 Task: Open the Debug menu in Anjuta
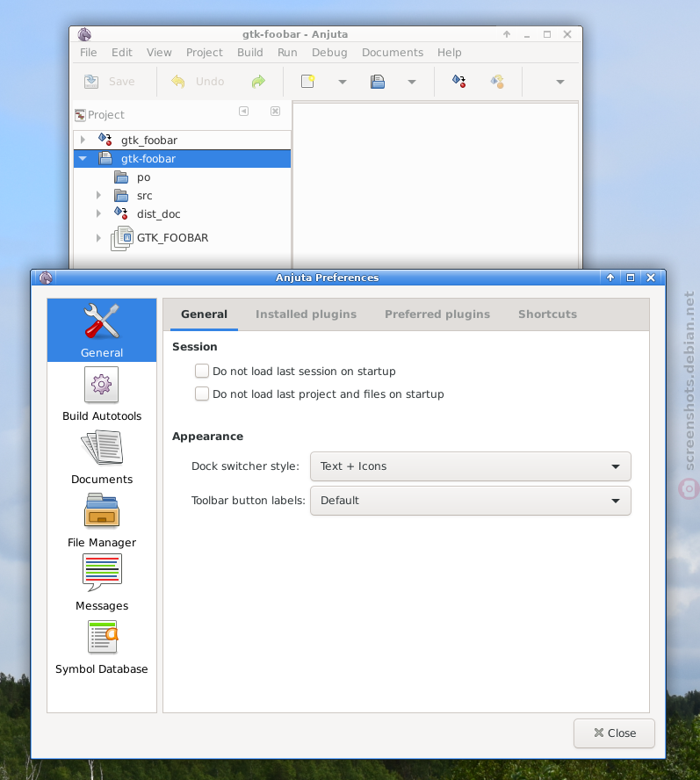pos(329,52)
